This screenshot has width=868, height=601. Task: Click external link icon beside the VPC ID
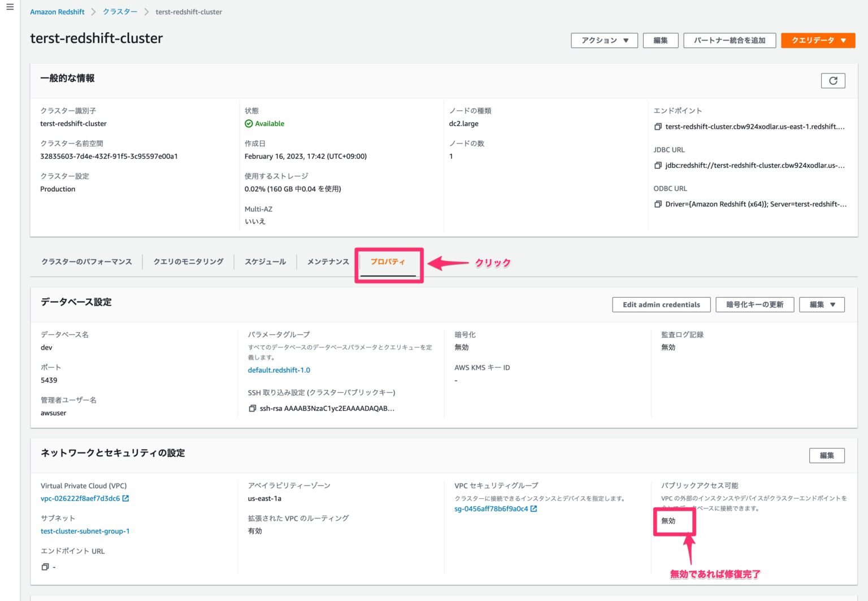[125, 498]
